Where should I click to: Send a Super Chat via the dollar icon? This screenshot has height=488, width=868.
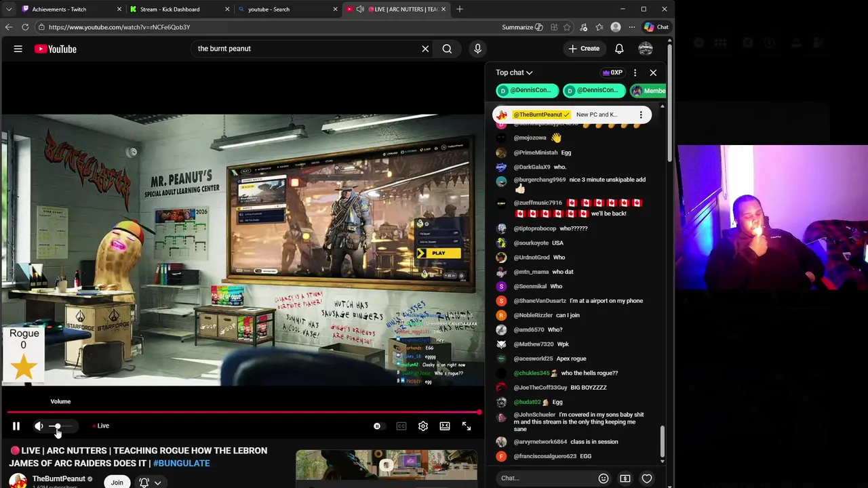[625, 478]
